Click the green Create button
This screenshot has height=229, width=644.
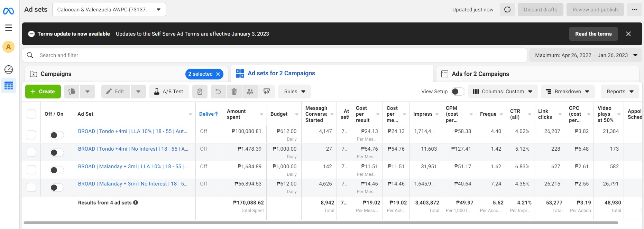coord(43,92)
